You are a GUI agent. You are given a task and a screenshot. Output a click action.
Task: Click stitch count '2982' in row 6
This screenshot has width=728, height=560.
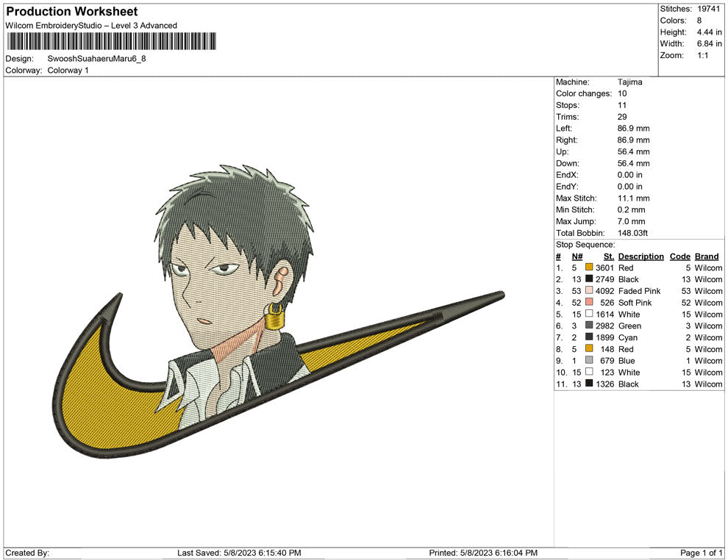pyautogui.click(x=605, y=326)
